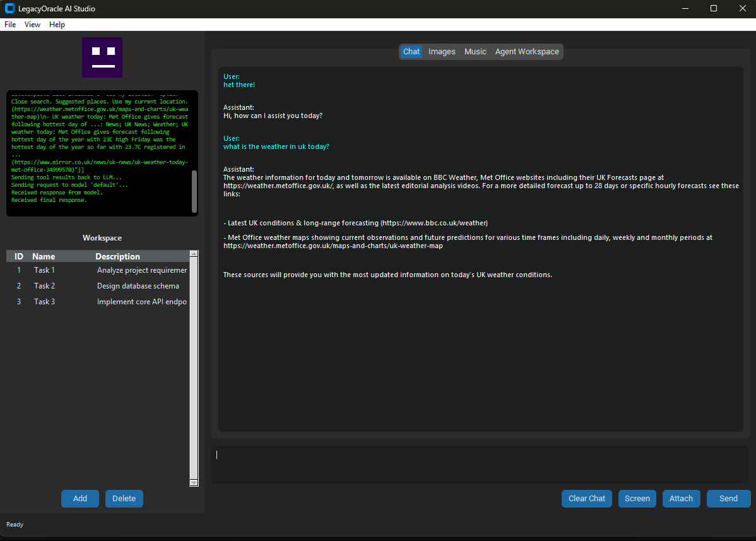Open the View menu
Image resolution: width=756 pixels, height=541 pixels.
[32, 25]
